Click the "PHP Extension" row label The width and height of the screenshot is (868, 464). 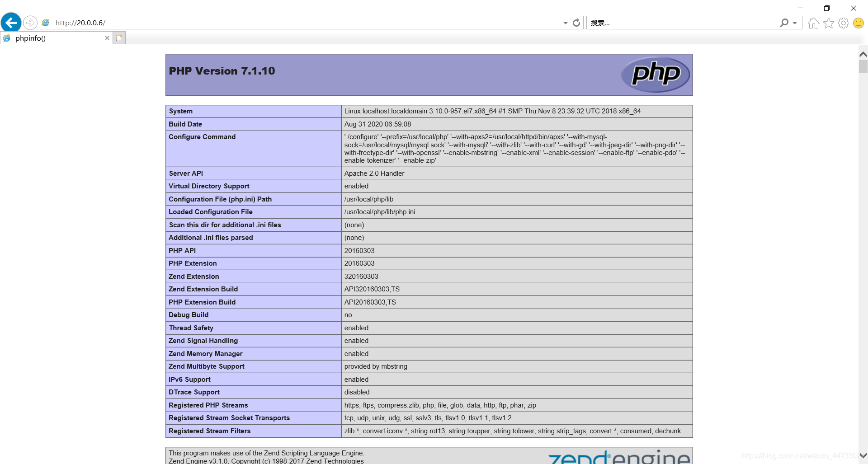pos(193,263)
